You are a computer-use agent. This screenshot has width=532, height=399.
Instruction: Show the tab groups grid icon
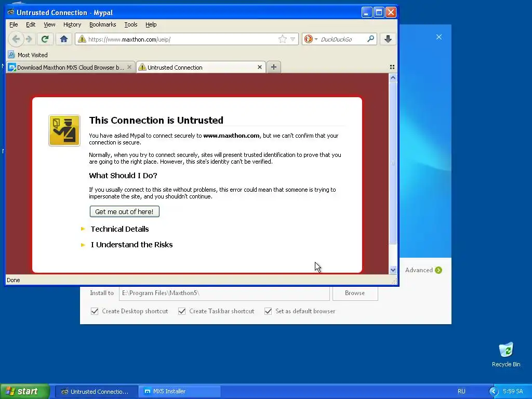[x=392, y=67]
